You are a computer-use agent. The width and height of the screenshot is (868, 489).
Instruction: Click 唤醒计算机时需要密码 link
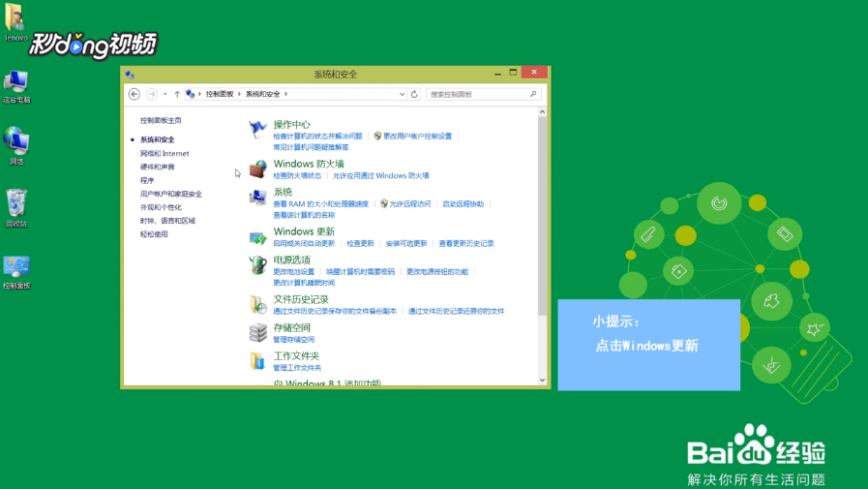click(360, 271)
